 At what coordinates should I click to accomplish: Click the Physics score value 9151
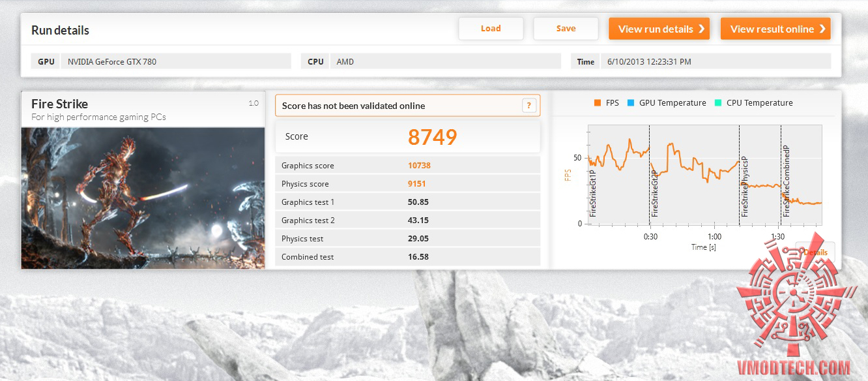coord(417,184)
